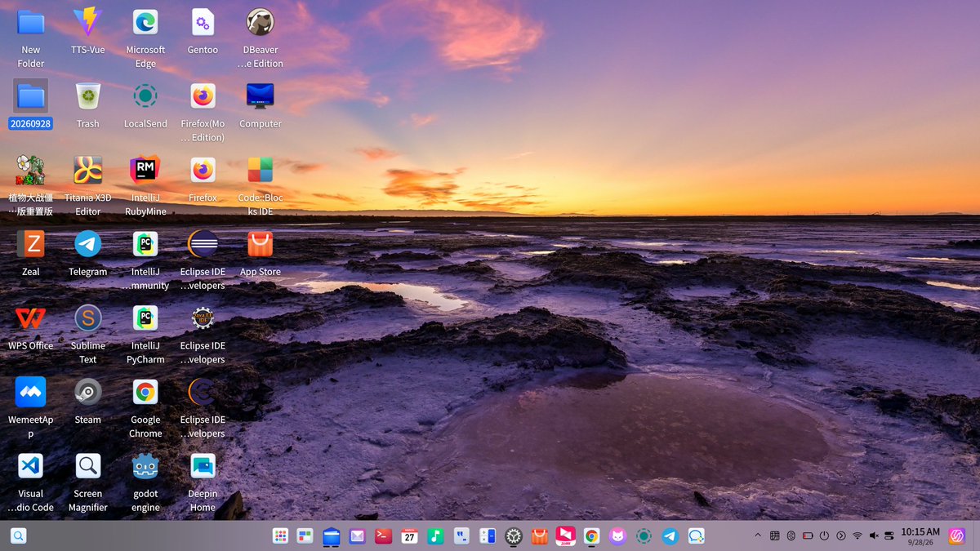Click the Chrome icon in the taskbar

[x=591, y=536]
